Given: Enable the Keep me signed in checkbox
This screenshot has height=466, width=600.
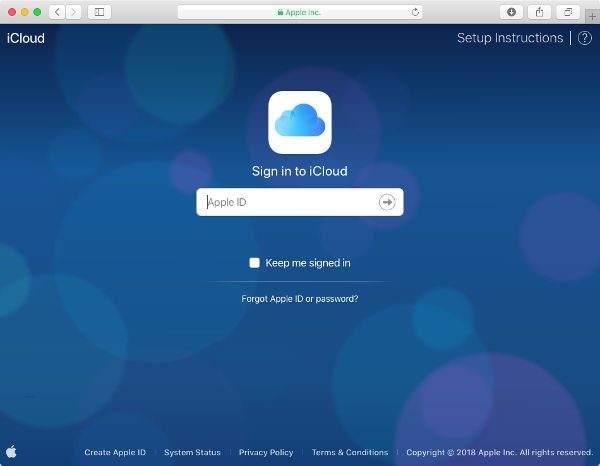Looking at the screenshot, I should click(254, 263).
